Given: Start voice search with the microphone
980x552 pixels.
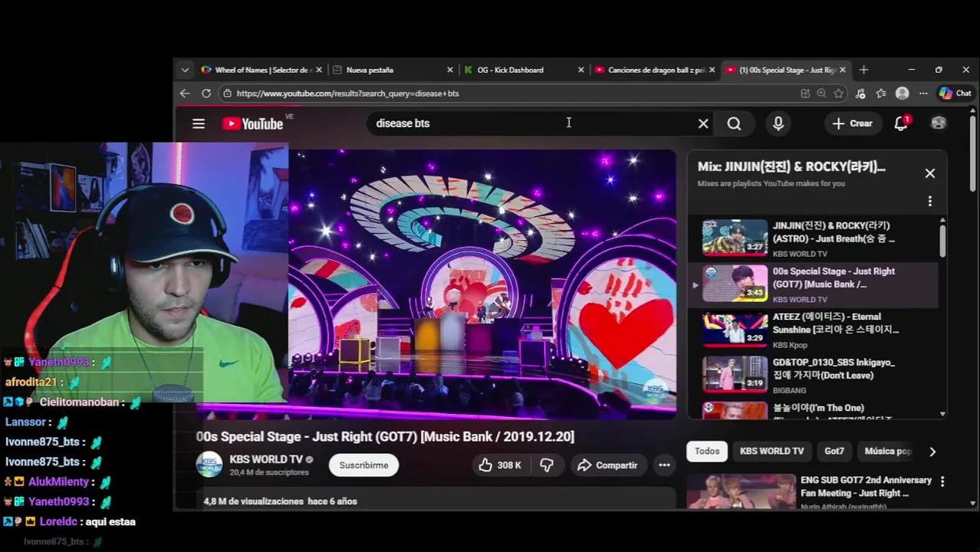Looking at the screenshot, I should click(778, 123).
